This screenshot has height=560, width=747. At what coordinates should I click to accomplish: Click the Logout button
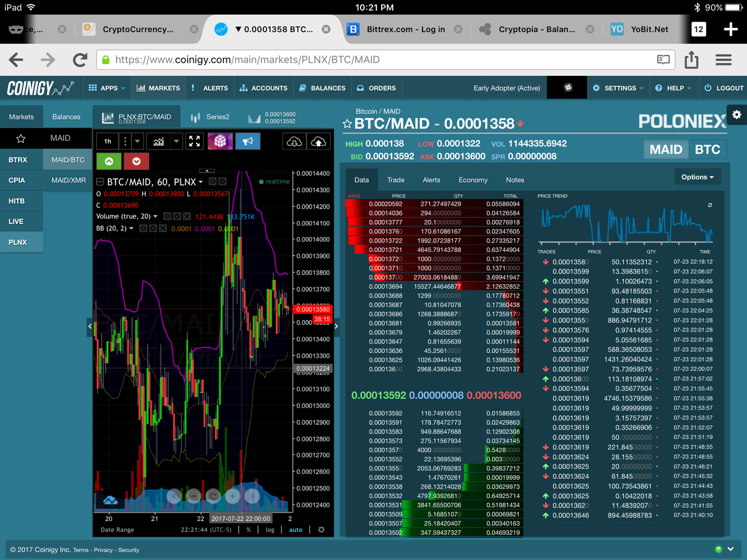pos(724,88)
